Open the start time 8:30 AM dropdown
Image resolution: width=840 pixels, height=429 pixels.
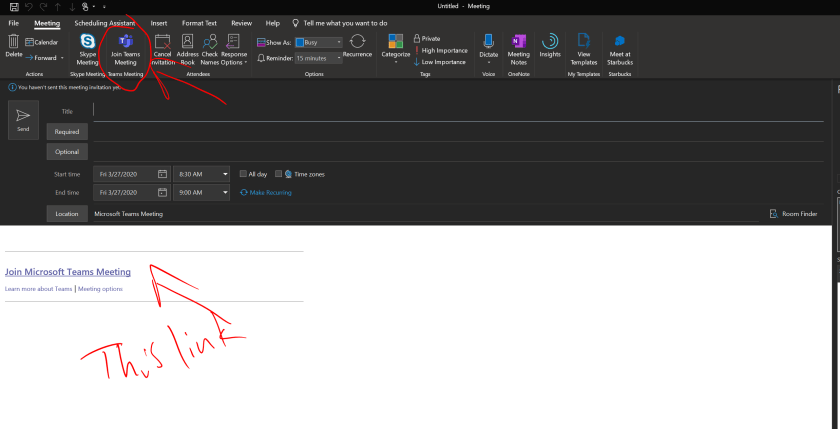(x=225, y=174)
